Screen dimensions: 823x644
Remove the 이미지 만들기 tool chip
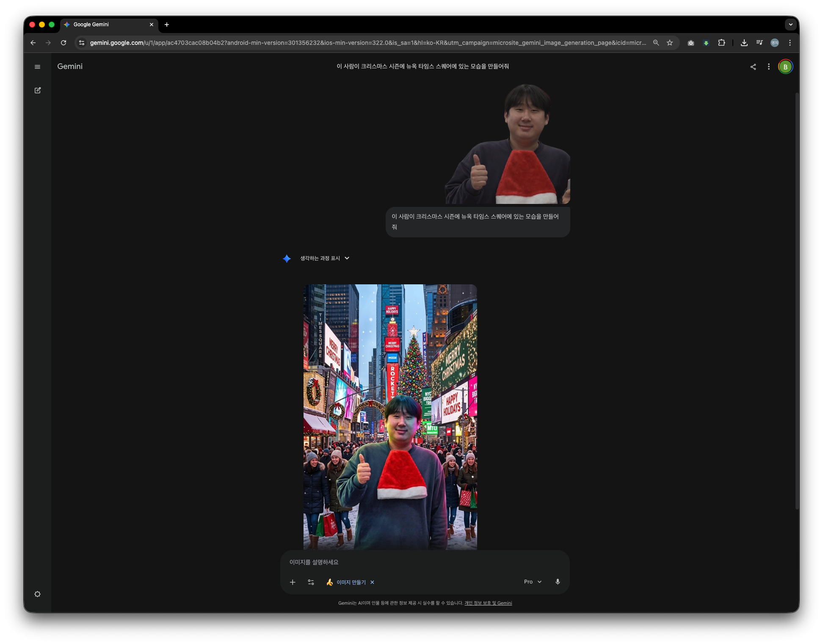pyautogui.click(x=372, y=582)
